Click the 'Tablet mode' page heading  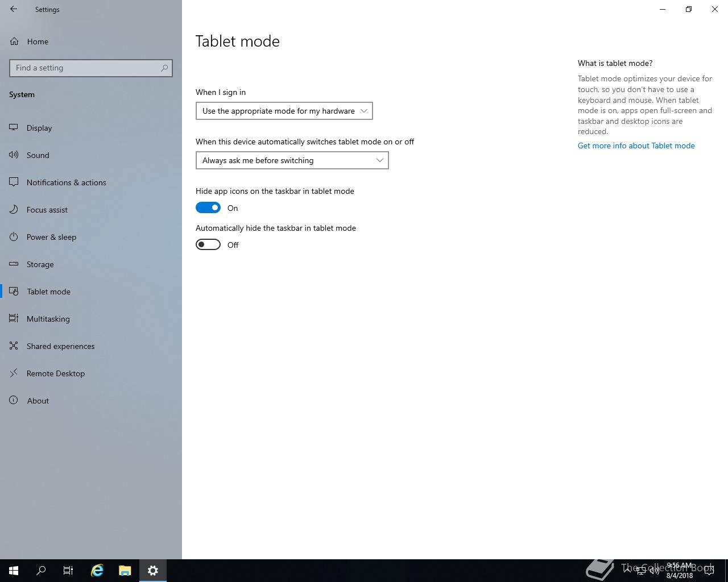click(x=238, y=41)
